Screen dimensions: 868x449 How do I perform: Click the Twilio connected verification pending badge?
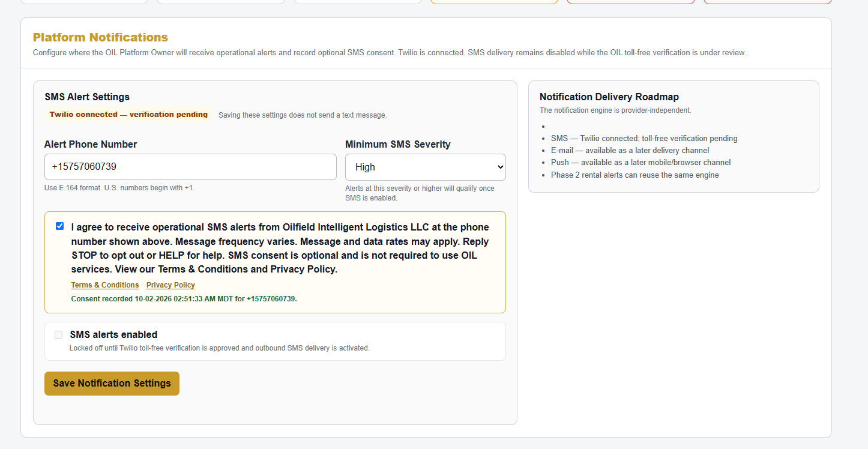pyautogui.click(x=128, y=115)
